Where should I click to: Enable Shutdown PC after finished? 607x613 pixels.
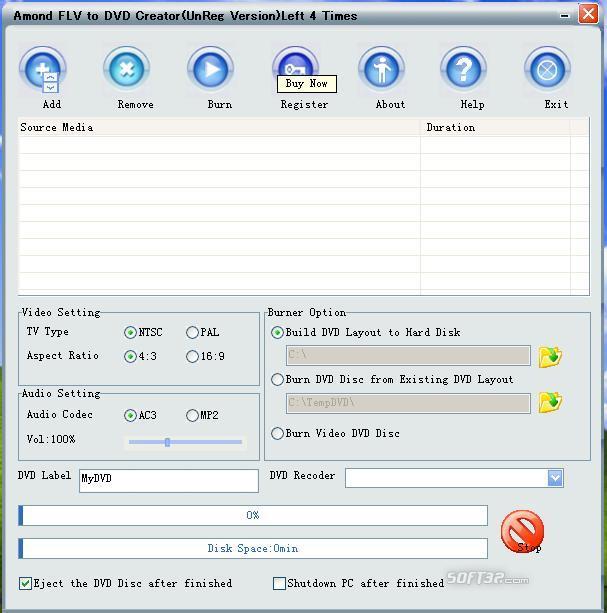tap(279, 584)
